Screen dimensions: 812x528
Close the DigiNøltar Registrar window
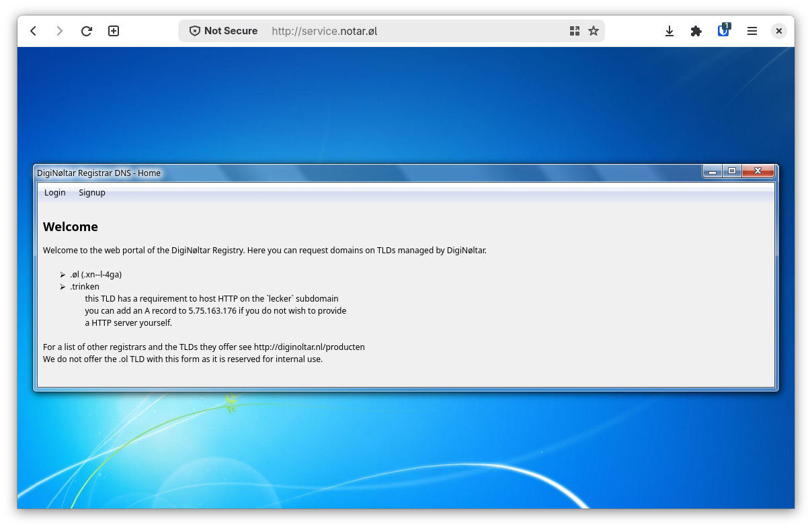[x=758, y=171]
